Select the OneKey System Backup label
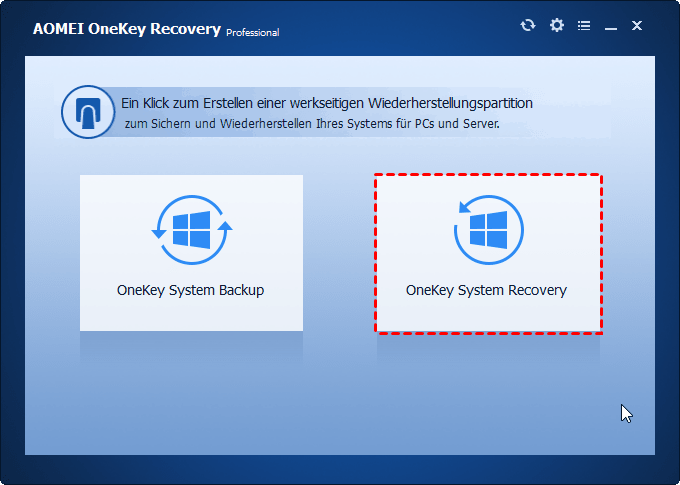The width and height of the screenshot is (680, 485). click(x=190, y=291)
